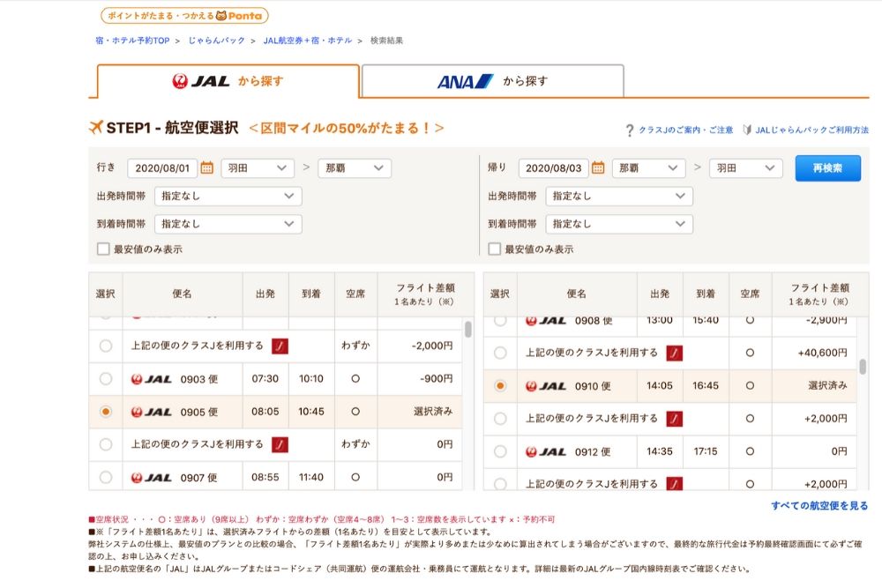Click the red Class J icon below flight 0905

[280, 444]
